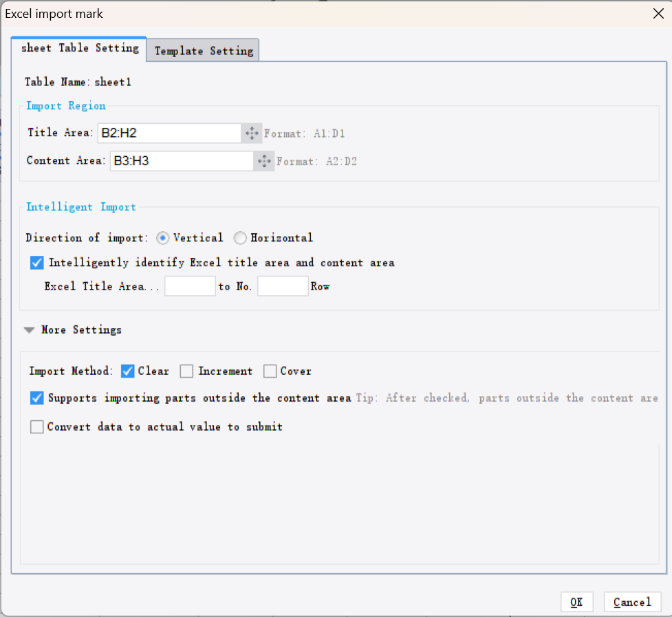Focus the Content Area input field
The image size is (672, 617).
[182, 161]
